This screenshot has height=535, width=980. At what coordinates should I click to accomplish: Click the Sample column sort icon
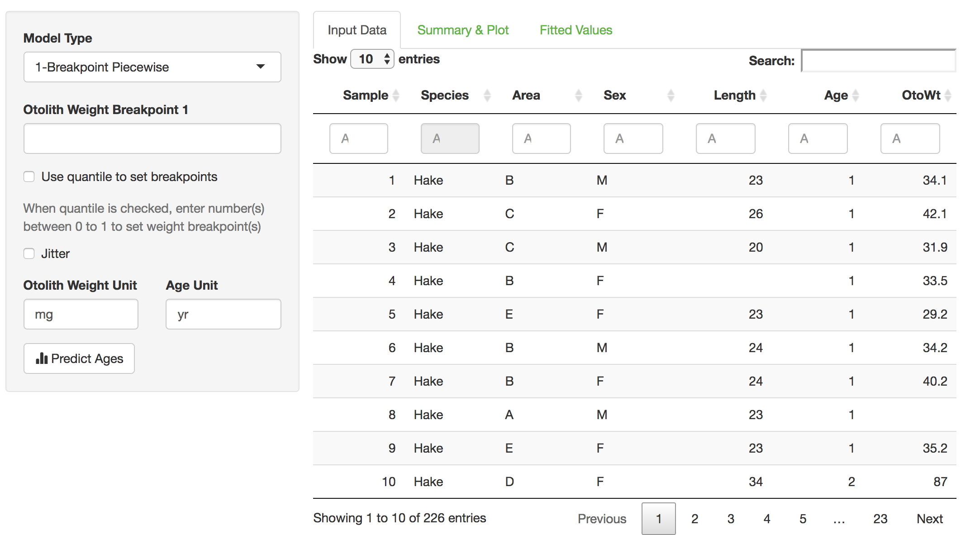396,96
